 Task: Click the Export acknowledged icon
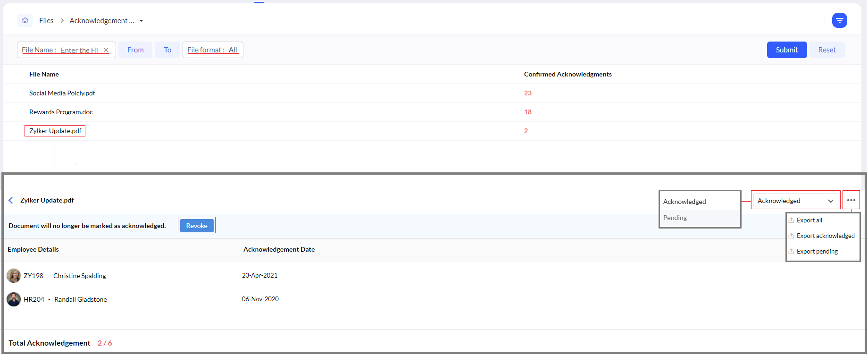coord(792,236)
